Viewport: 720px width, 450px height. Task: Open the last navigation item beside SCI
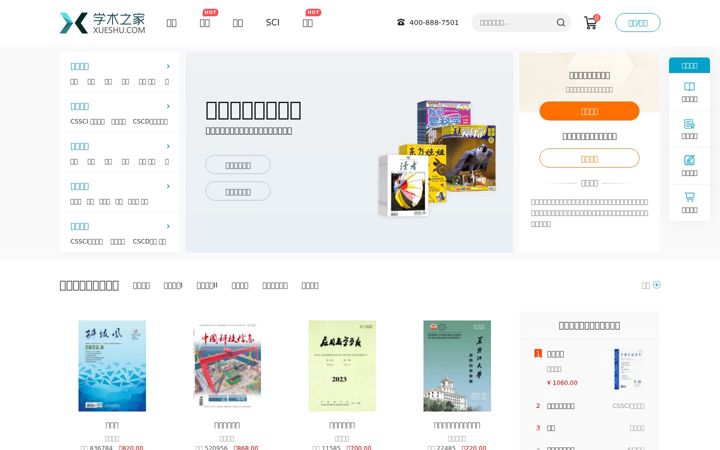click(x=308, y=23)
